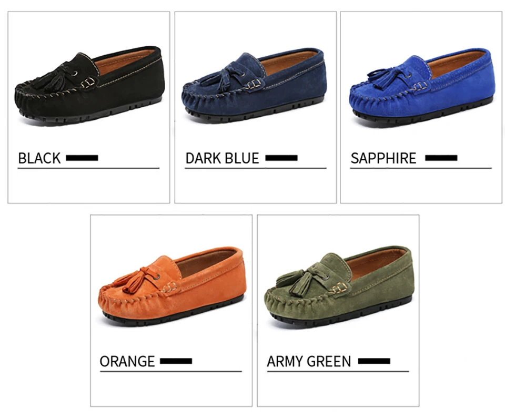Click the black bar beside BLACK

(x=82, y=158)
